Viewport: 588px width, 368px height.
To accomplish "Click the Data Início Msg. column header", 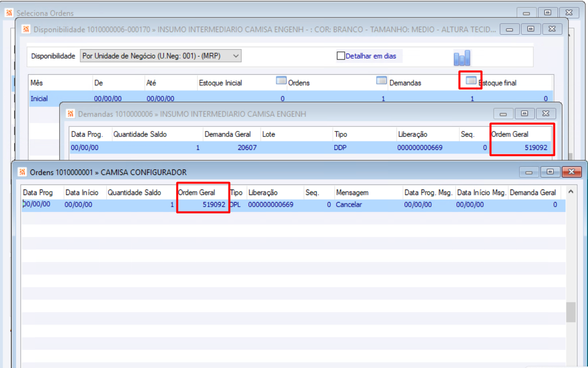I will pyautogui.click(x=482, y=193).
